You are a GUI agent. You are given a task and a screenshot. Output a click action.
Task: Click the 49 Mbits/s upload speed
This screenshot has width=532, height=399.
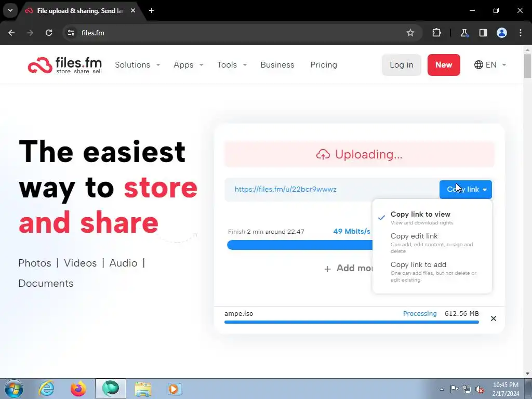tap(352, 231)
